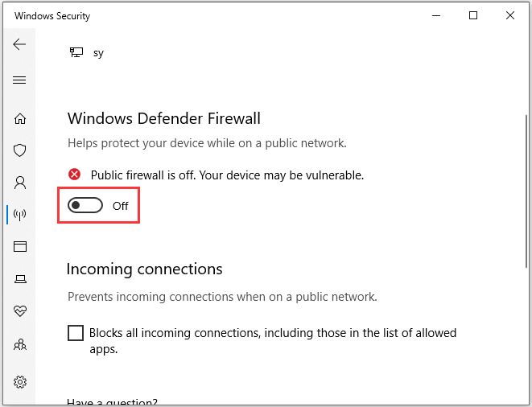Open App & browser control icon
Image resolution: width=532 pixels, height=407 pixels.
20,246
